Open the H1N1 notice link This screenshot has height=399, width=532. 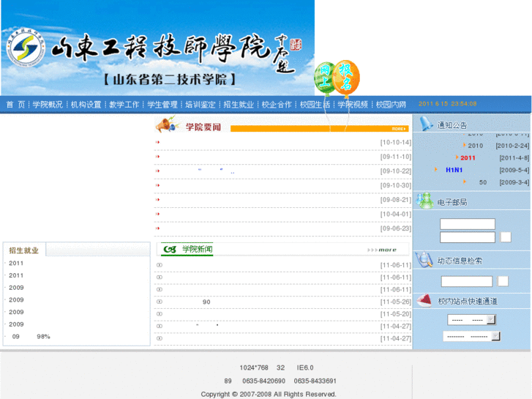(x=454, y=170)
